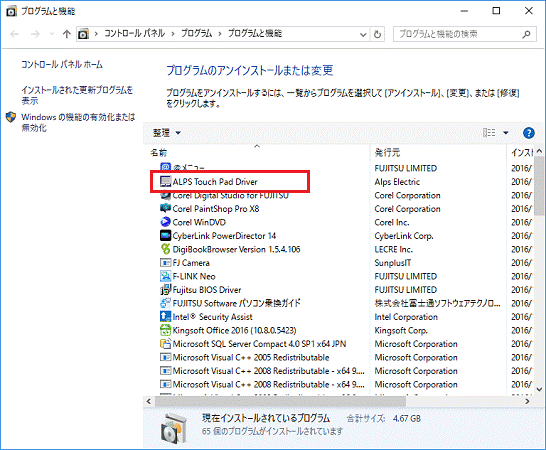Select Microsoft SQL Server Compact 4.0 entry
Screen dimensions: 546x450
[259, 344]
